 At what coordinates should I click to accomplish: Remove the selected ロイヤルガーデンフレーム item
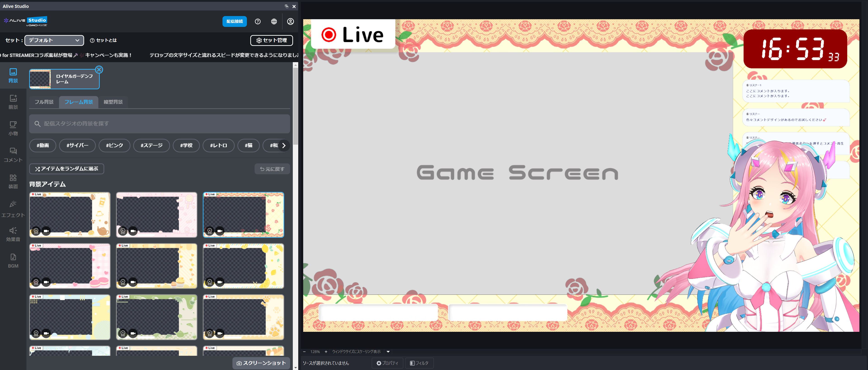click(99, 70)
